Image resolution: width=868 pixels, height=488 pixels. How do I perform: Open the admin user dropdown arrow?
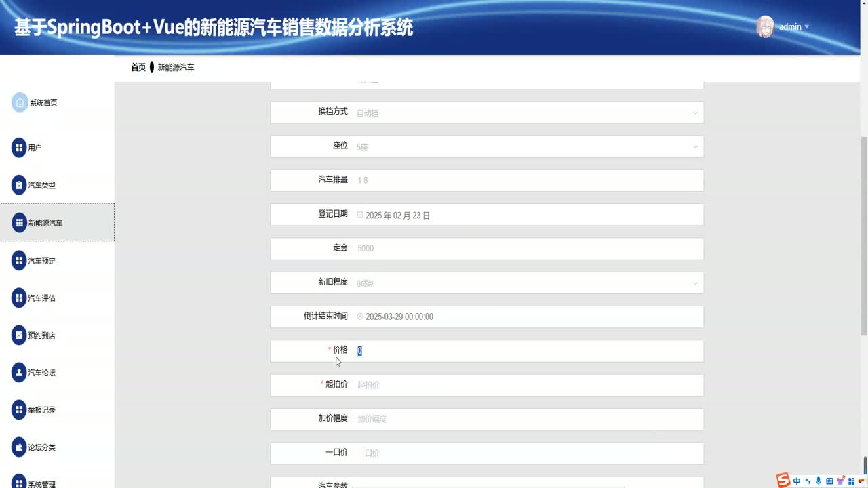pyautogui.click(x=806, y=27)
